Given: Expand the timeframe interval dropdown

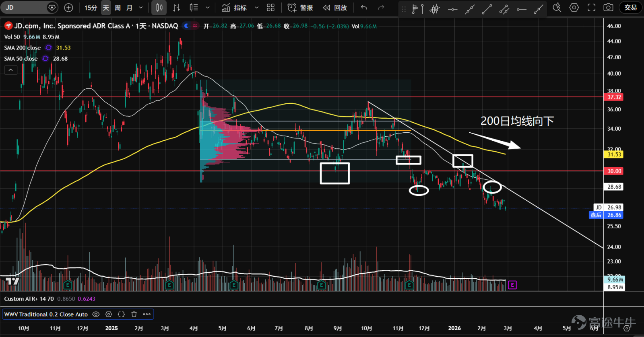Looking at the screenshot, I should 141,8.
